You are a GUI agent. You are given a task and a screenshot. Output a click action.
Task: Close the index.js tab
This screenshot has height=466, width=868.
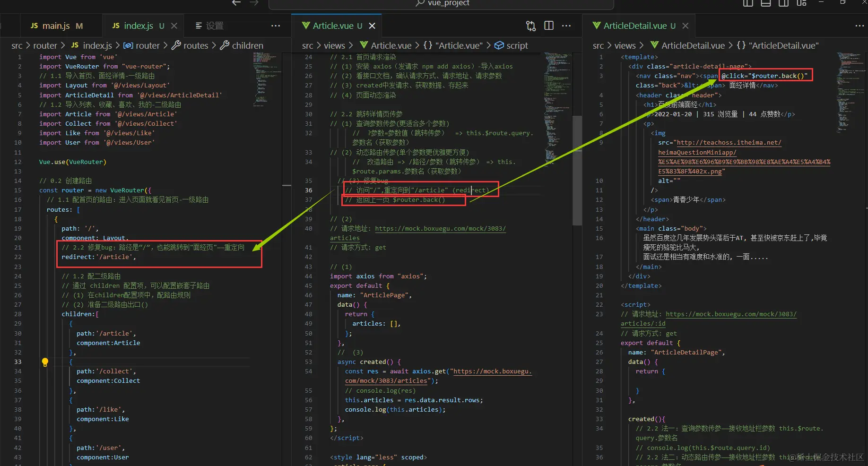coord(174,26)
